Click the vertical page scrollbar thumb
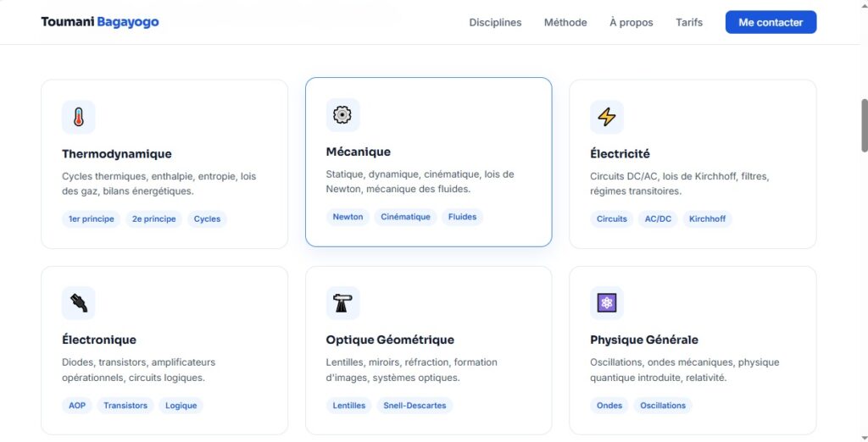868x442 pixels. 864,125
